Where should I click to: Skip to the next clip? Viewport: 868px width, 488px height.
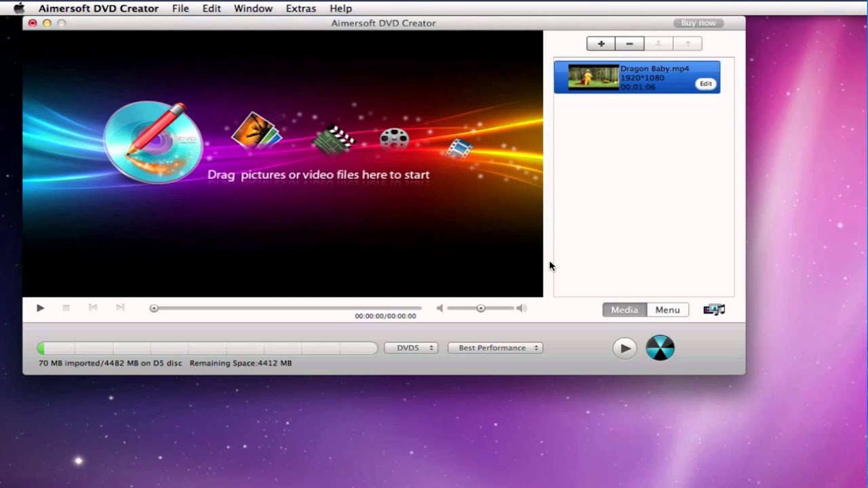(x=120, y=308)
